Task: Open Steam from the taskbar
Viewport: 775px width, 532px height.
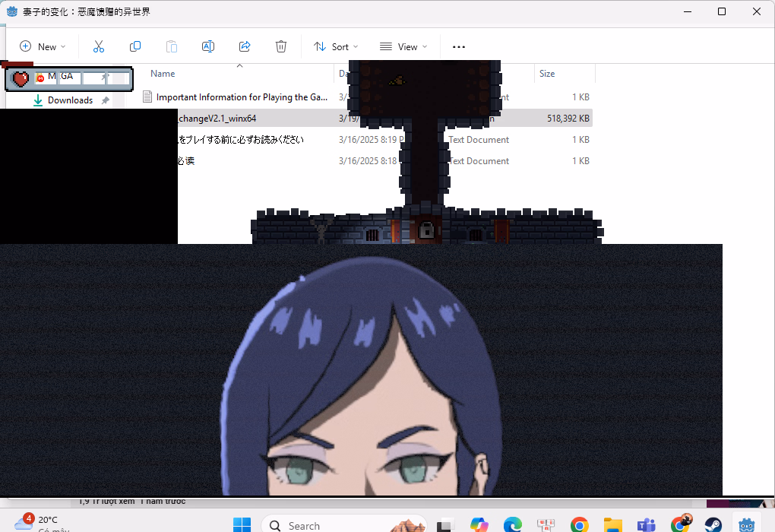Action: 713,525
